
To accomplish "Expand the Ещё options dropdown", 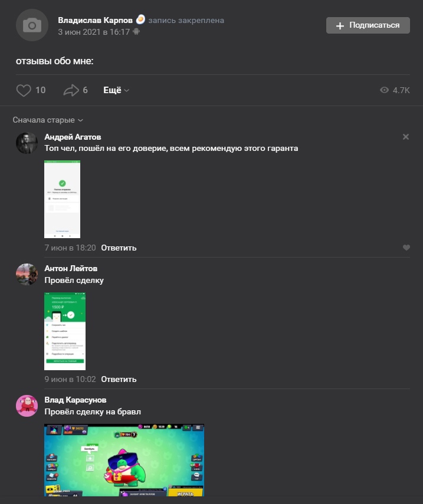I will pos(116,90).
